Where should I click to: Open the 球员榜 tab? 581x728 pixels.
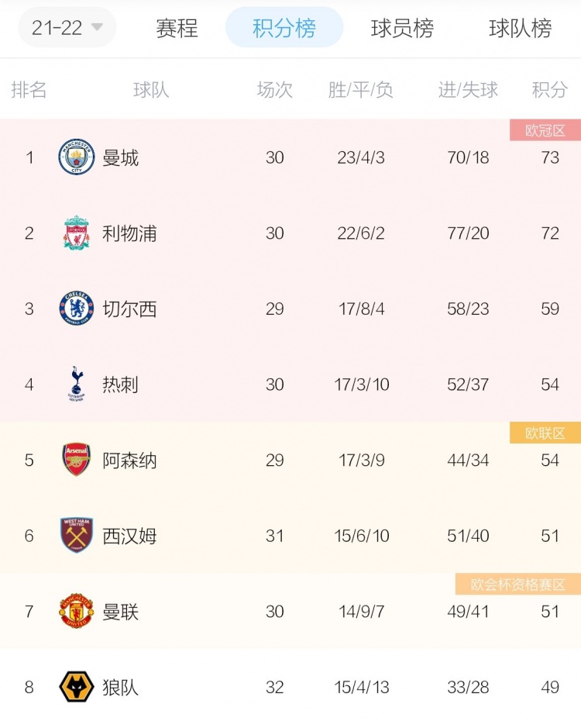point(402,28)
